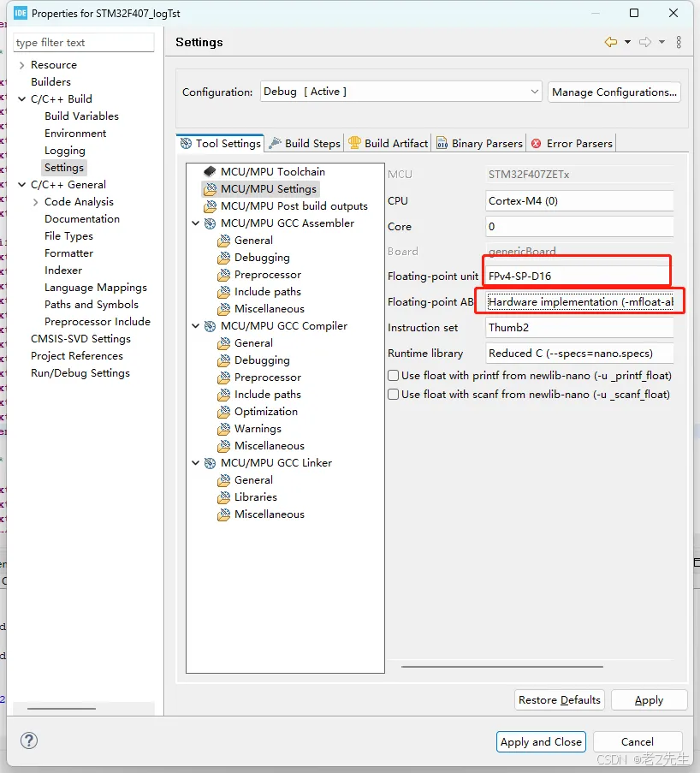Click the Core value field

tap(579, 227)
